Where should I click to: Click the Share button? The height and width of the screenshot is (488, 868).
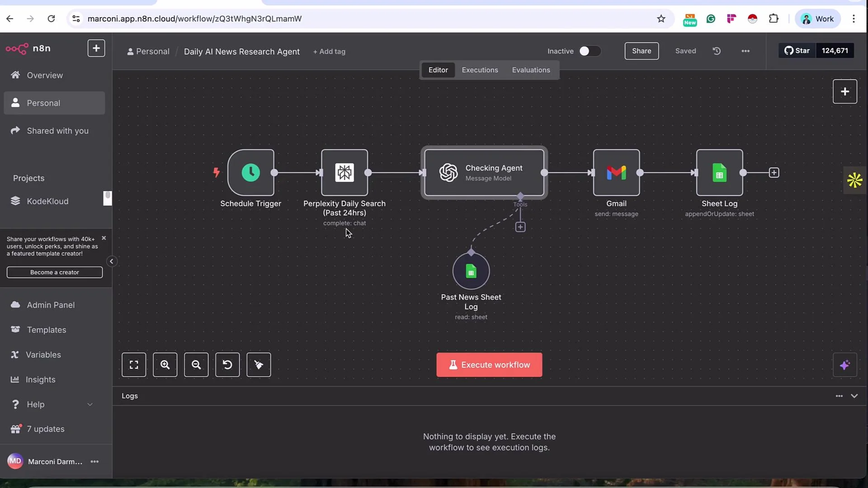click(642, 51)
